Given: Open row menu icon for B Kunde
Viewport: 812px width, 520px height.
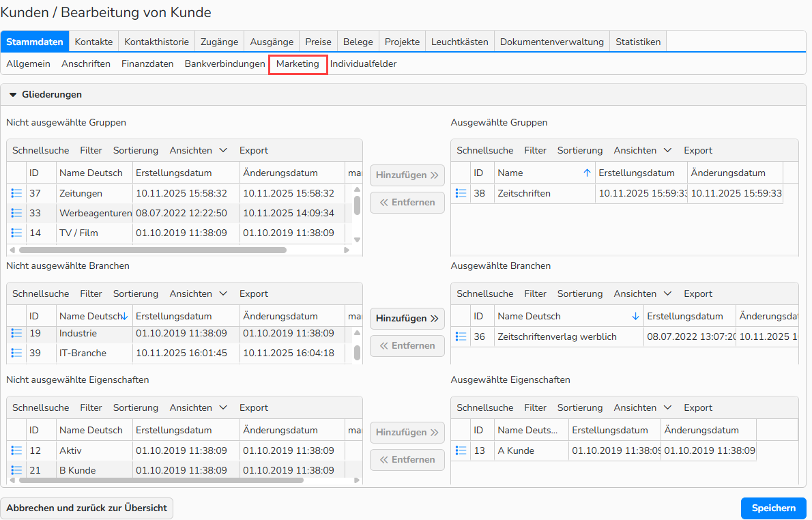Looking at the screenshot, I should [x=16, y=470].
